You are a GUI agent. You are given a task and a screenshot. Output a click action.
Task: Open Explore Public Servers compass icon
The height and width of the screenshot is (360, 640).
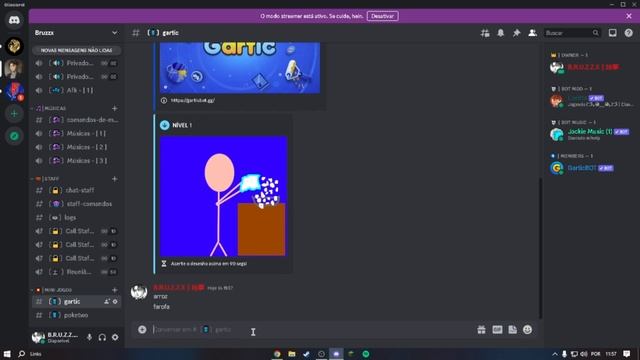pos(14,136)
